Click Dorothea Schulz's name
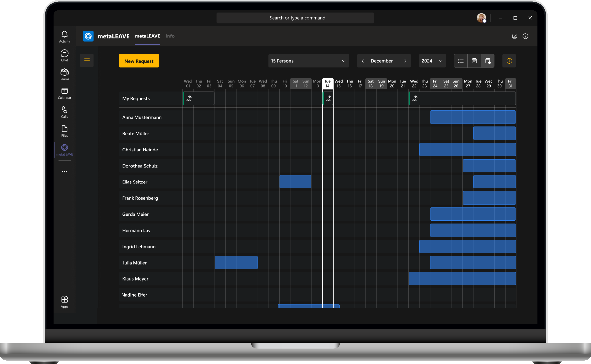This screenshot has width=591, height=364. point(140,166)
